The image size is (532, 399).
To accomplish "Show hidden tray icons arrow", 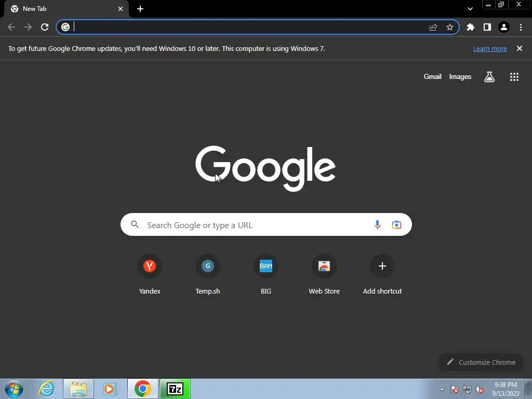I will pyautogui.click(x=442, y=389).
